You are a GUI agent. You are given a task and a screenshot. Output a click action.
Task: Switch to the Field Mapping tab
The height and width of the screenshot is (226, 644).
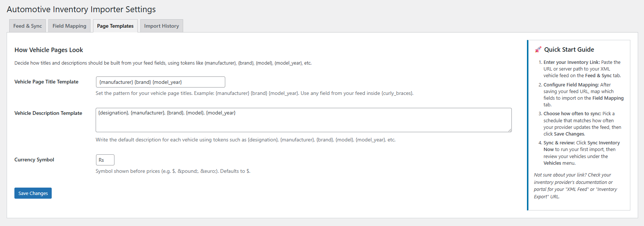point(69,26)
